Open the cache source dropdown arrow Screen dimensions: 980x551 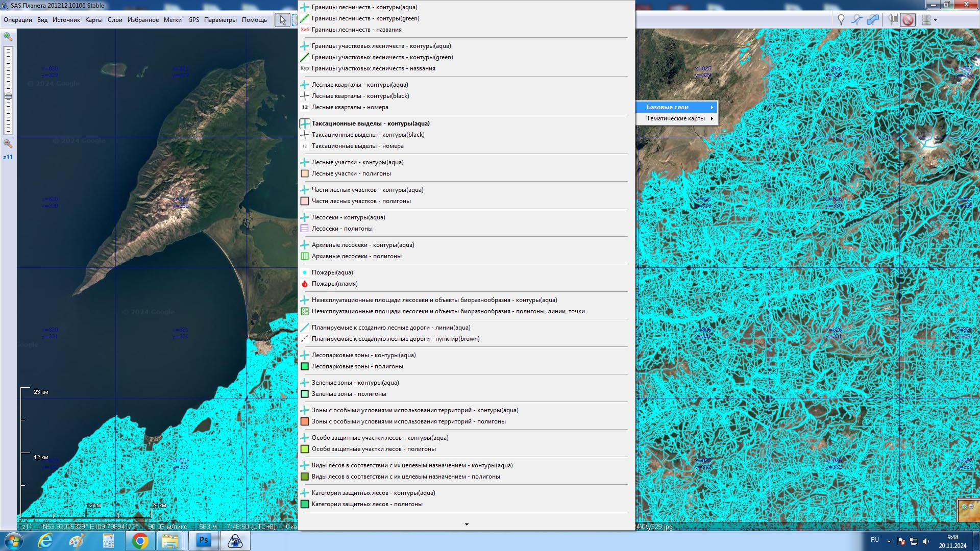coord(935,20)
